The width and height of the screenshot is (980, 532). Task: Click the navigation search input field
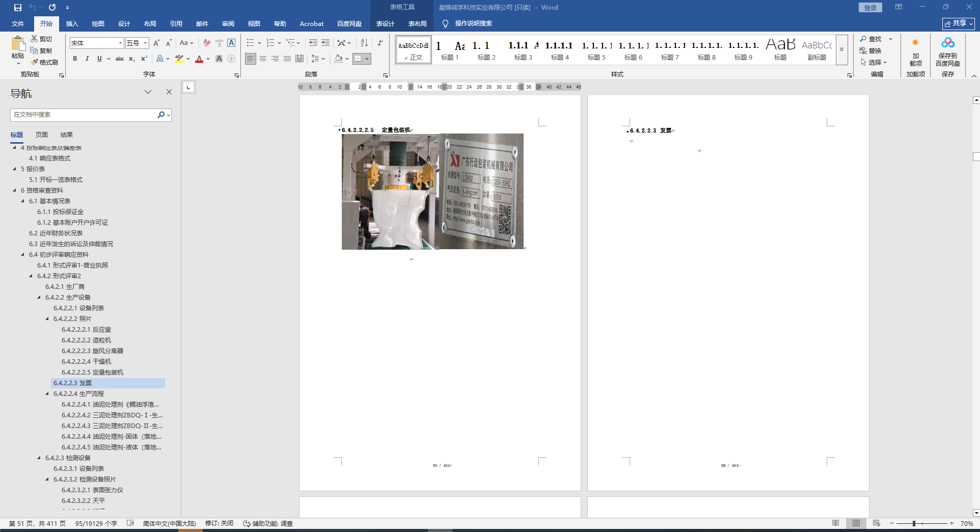[84, 115]
